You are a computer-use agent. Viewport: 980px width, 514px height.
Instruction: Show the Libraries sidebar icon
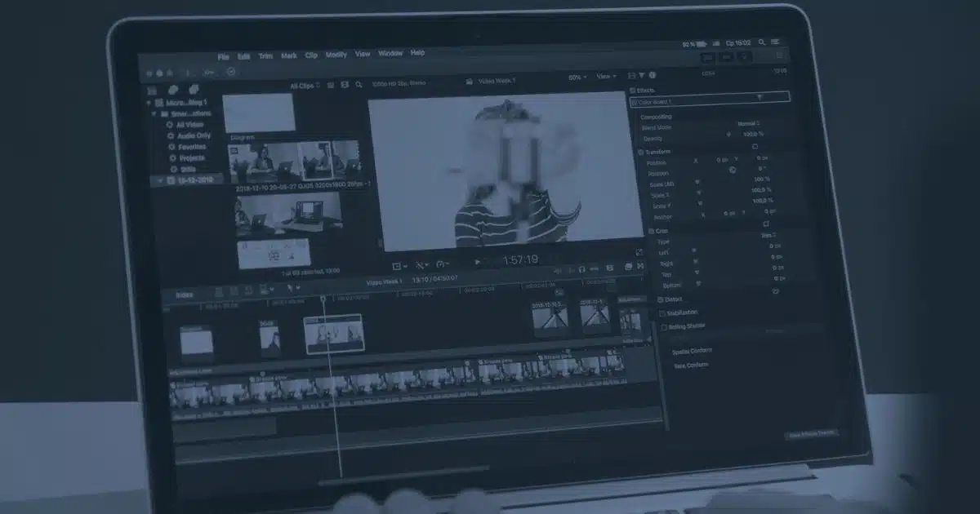pyautogui.click(x=152, y=91)
